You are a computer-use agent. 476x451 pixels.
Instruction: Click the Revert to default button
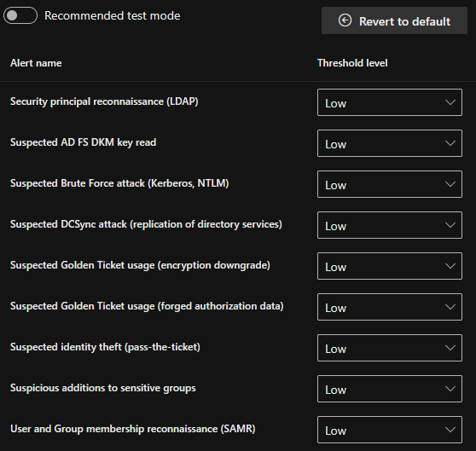coord(394,20)
